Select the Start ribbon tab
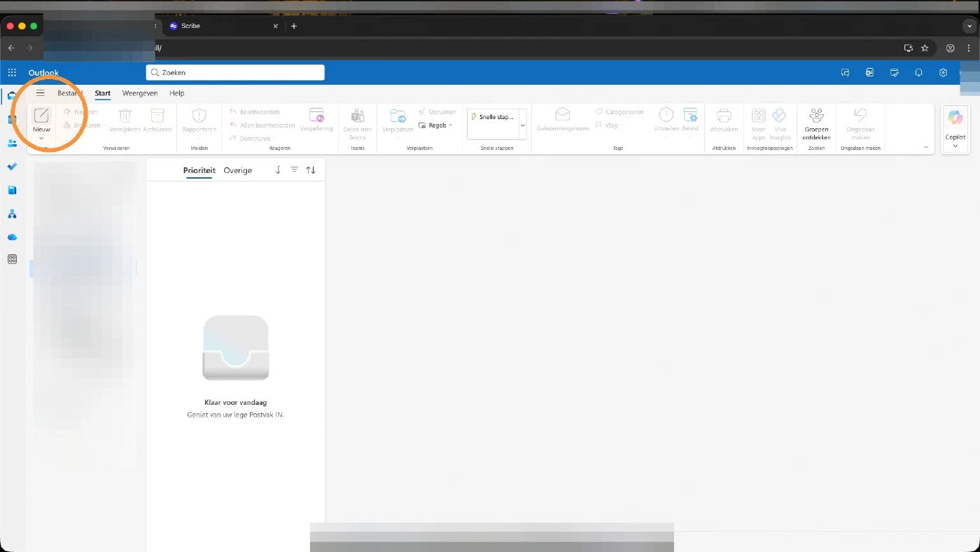The image size is (980, 552). [103, 93]
